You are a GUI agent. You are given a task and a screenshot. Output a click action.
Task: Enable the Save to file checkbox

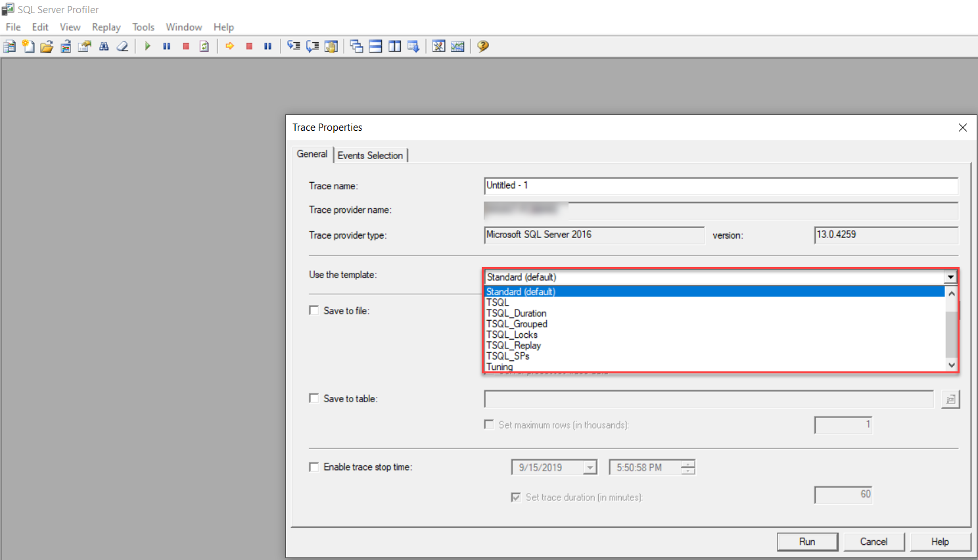point(314,310)
